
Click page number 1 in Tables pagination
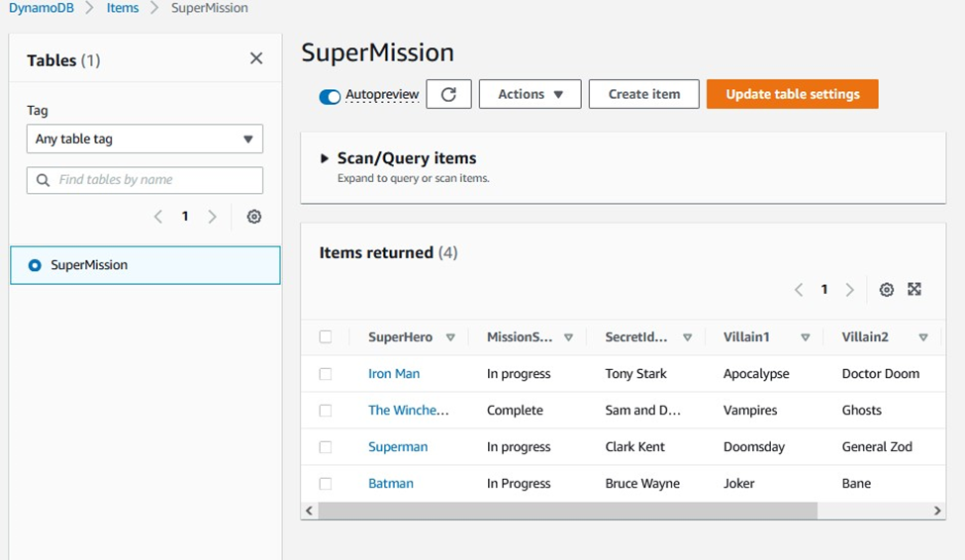(185, 217)
